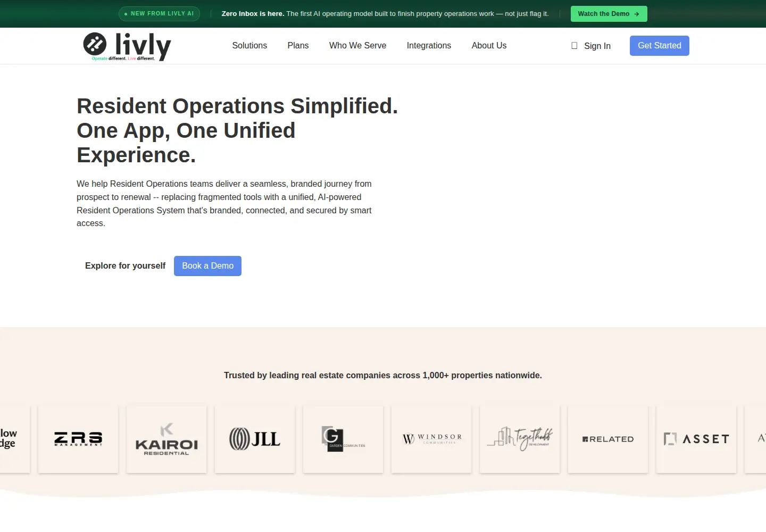Image resolution: width=766 pixels, height=532 pixels.
Task: Click the Zero Inbox is here announcement text
Action: click(385, 14)
